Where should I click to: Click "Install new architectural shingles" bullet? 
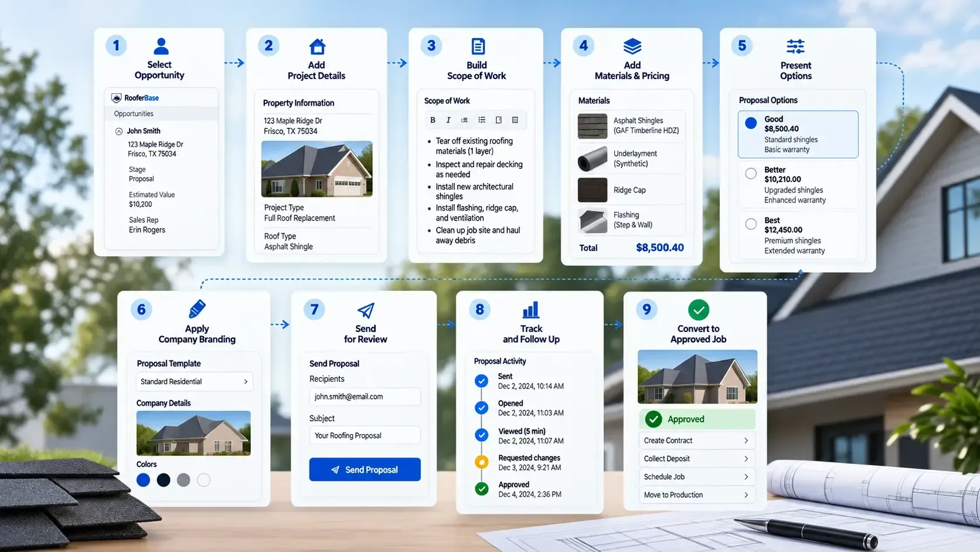(x=474, y=191)
